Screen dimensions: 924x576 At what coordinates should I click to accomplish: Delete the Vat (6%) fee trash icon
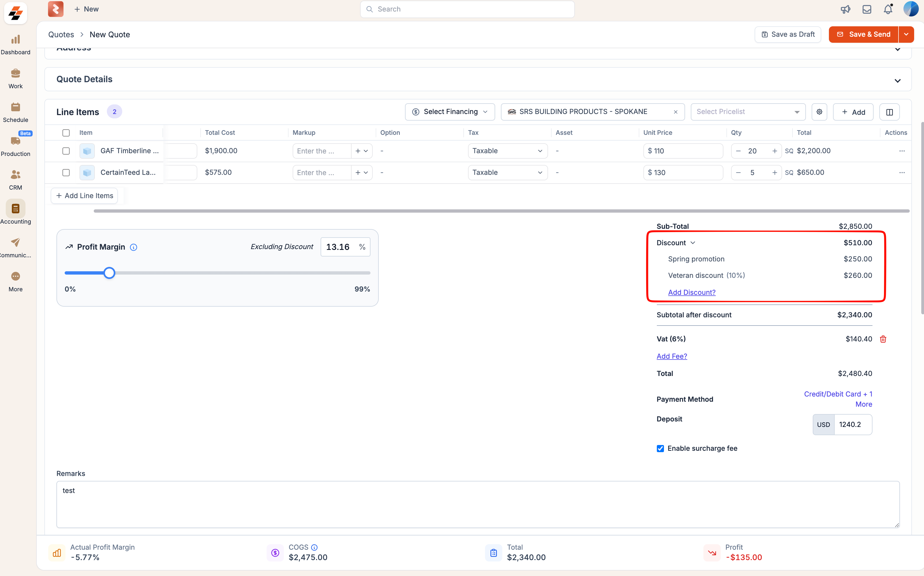coord(883,339)
